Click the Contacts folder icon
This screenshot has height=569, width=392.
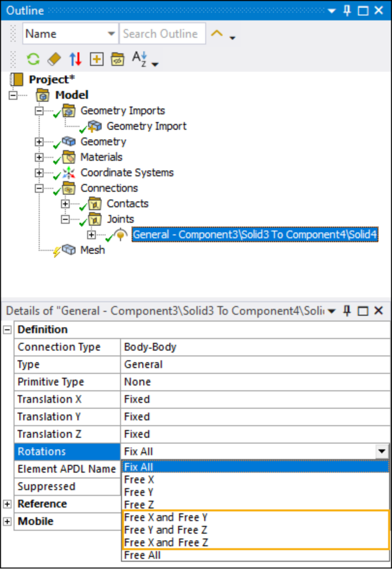(x=95, y=204)
